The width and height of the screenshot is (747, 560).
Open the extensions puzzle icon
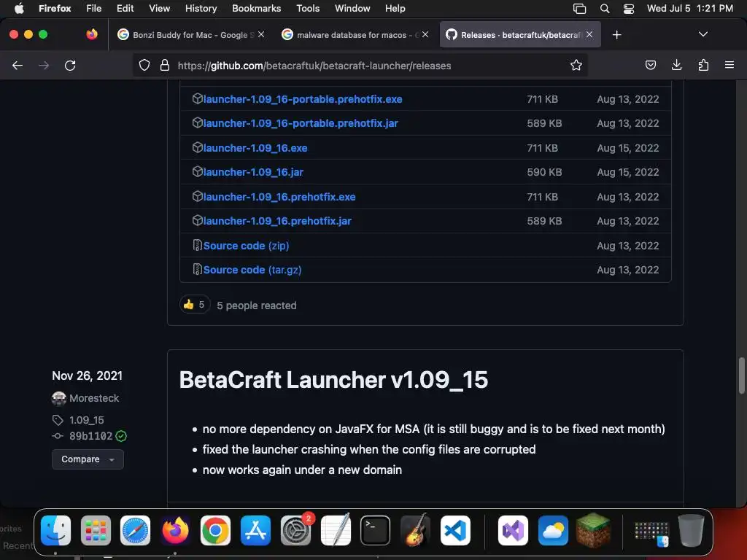(x=703, y=65)
